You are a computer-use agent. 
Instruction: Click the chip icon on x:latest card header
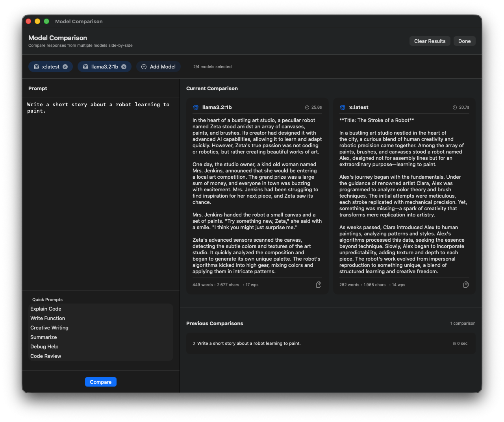(x=343, y=107)
